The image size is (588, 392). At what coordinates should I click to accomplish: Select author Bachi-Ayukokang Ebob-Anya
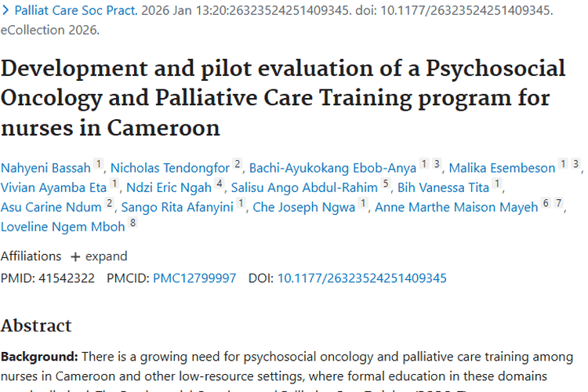[332, 167]
